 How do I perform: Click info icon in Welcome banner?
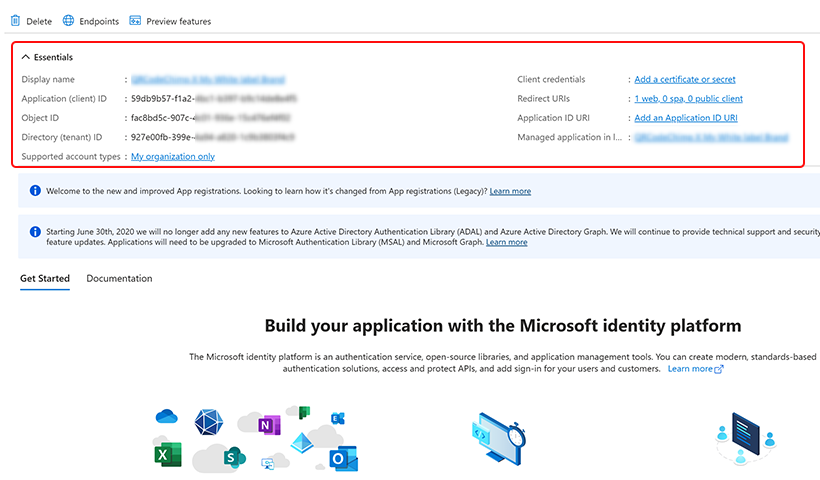pos(35,191)
